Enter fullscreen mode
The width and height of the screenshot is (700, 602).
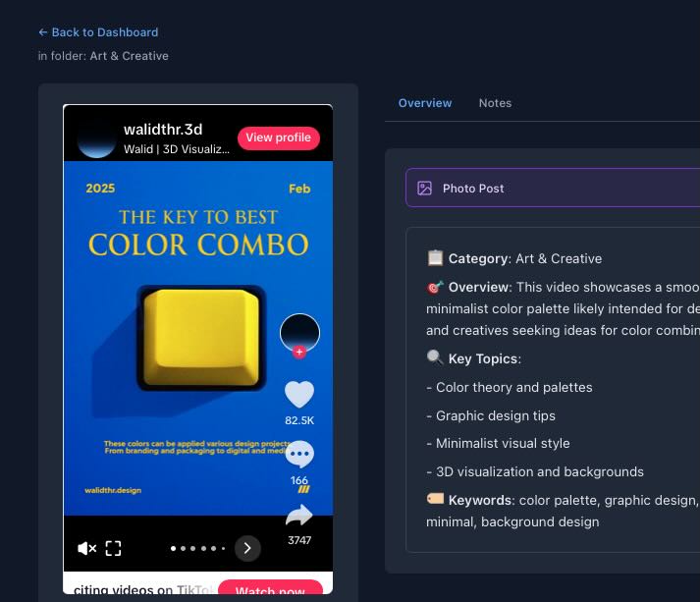click(113, 548)
